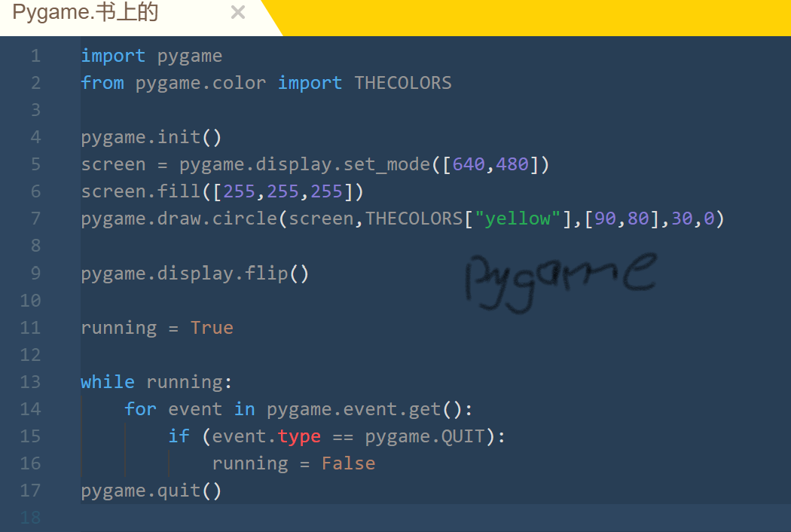
Task: Click the 'from' keyword on line 2
Action: [102, 83]
